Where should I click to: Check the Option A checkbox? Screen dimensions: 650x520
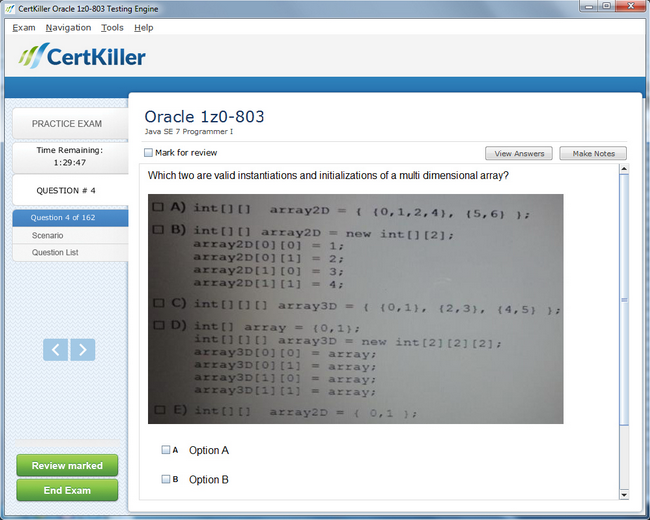[x=166, y=450]
